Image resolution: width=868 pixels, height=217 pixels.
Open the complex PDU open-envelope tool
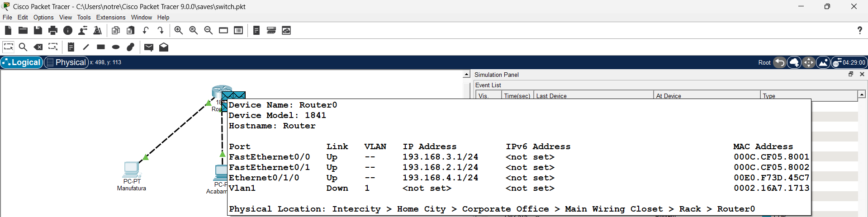pyautogui.click(x=164, y=47)
